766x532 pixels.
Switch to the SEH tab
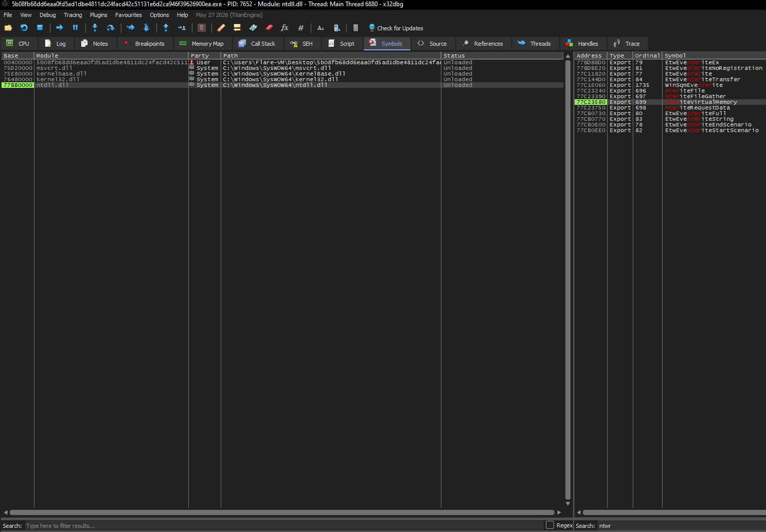(302, 44)
